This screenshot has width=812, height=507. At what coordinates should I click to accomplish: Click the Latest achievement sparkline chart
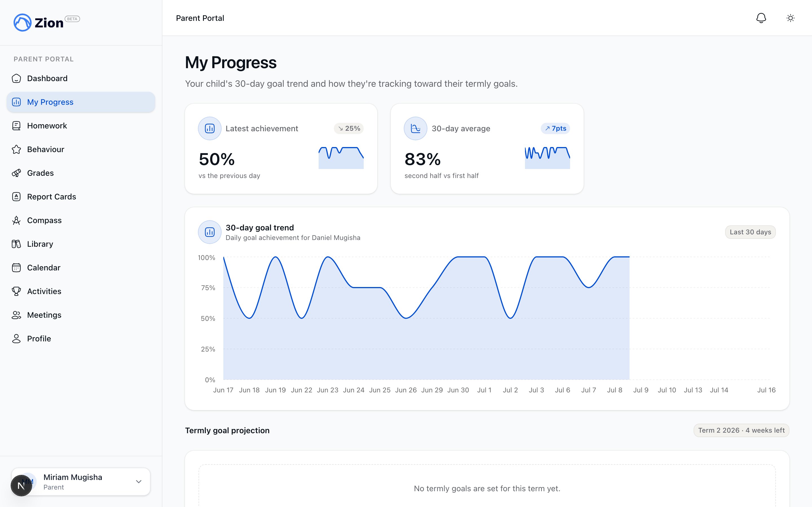tap(341, 158)
